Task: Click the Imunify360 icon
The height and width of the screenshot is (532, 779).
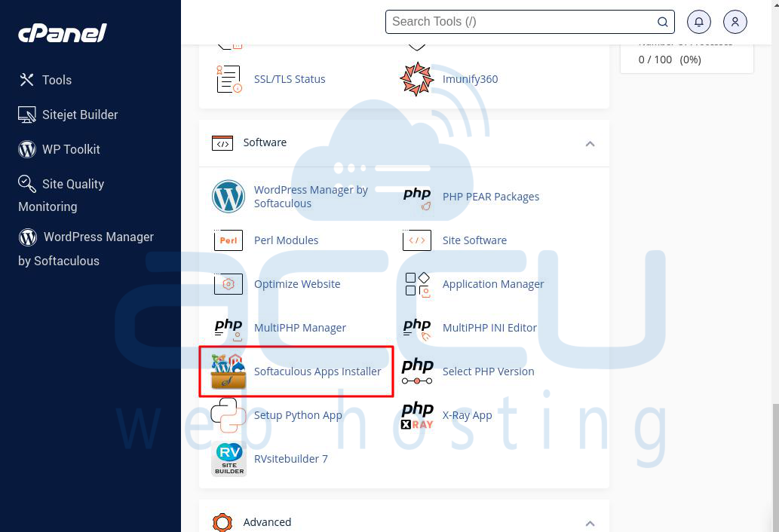Action: (x=416, y=79)
